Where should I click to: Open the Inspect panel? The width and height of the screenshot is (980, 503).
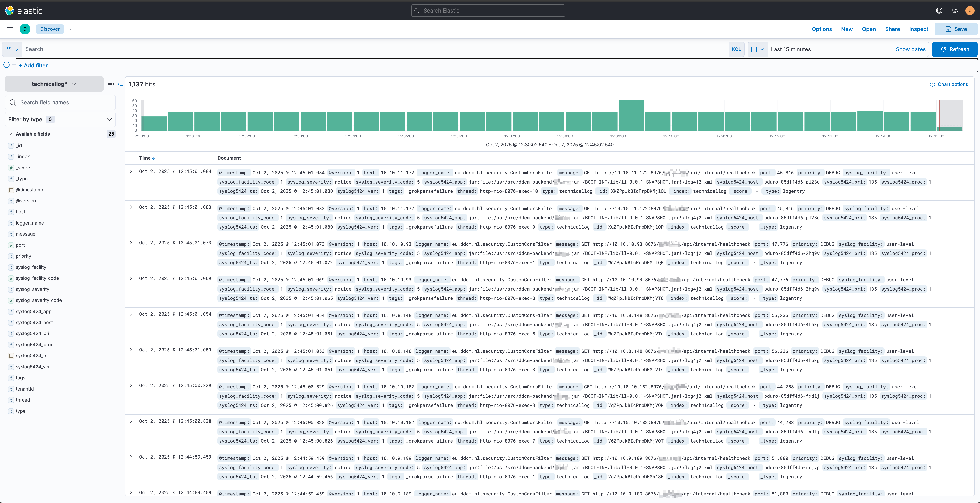coord(919,29)
